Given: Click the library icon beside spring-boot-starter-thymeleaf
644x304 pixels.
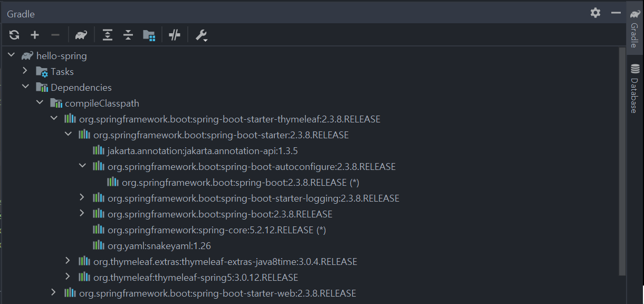Looking at the screenshot, I should point(70,118).
